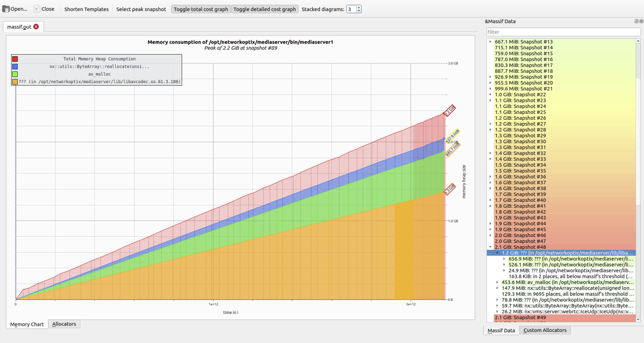Close the massif.out tab with red X

tap(36, 26)
